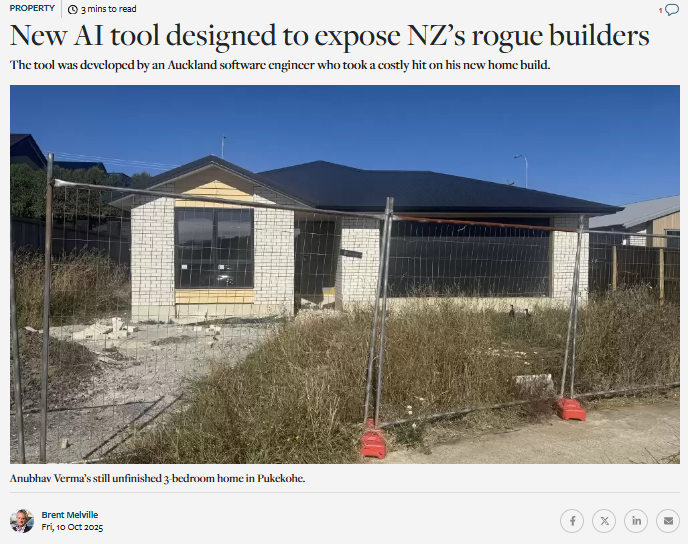Click the front window of the house
Viewport: 688px width, 544px height.
[214, 248]
